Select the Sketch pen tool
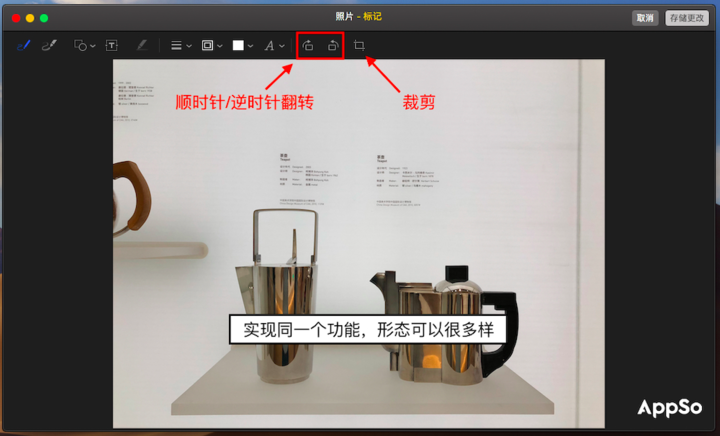 [22, 45]
